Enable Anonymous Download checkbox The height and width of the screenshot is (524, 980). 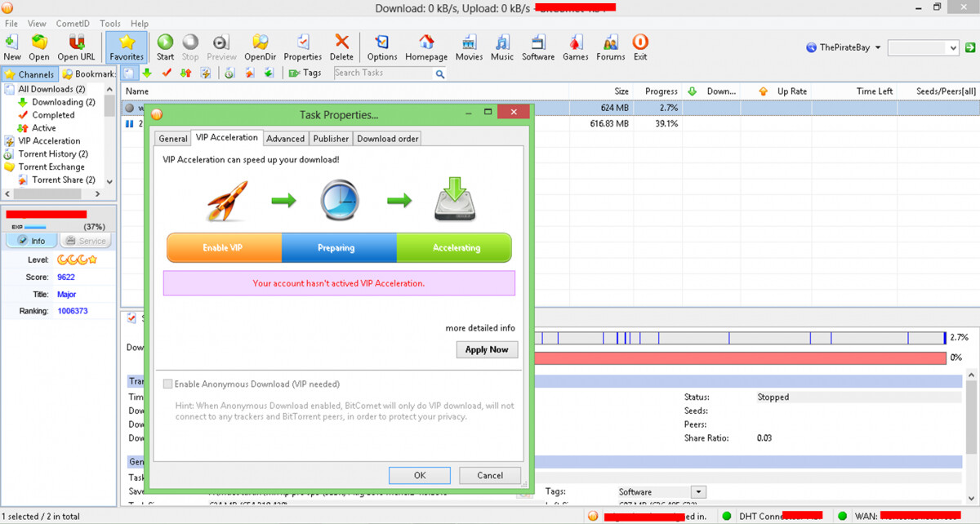pos(168,384)
